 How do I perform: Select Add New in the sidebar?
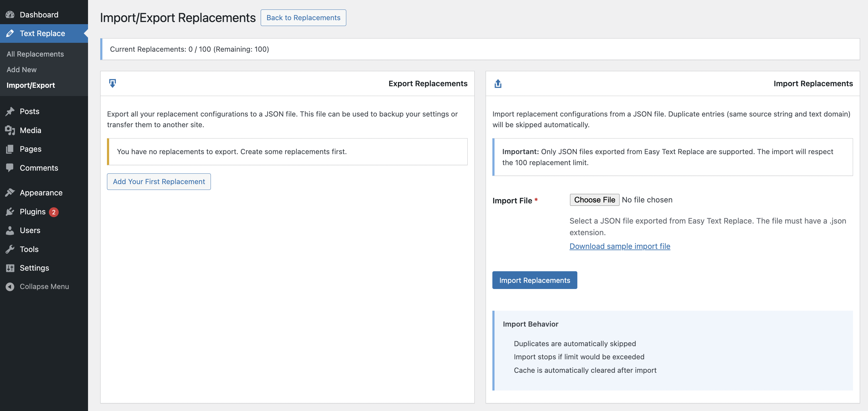point(21,69)
